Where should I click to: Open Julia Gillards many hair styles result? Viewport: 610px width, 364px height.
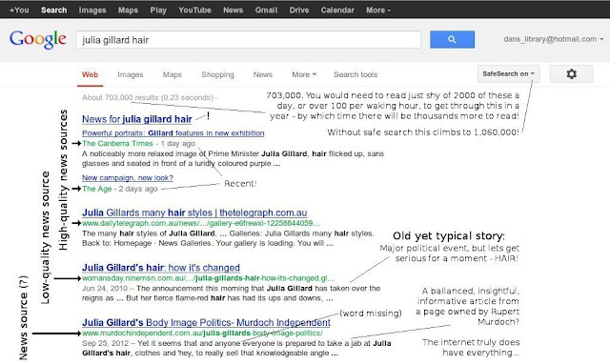click(x=194, y=212)
